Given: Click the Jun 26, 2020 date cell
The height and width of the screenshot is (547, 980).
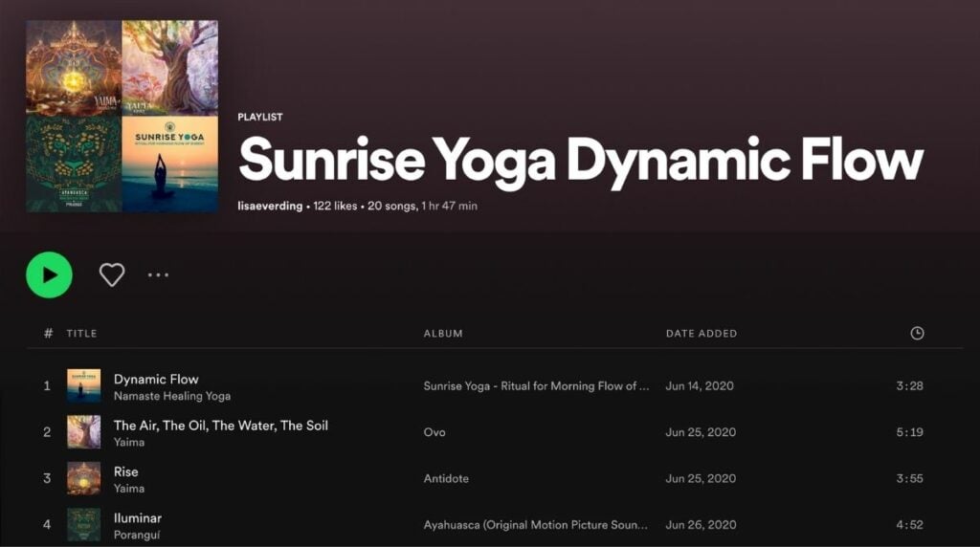Looking at the screenshot, I should point(701,524).
